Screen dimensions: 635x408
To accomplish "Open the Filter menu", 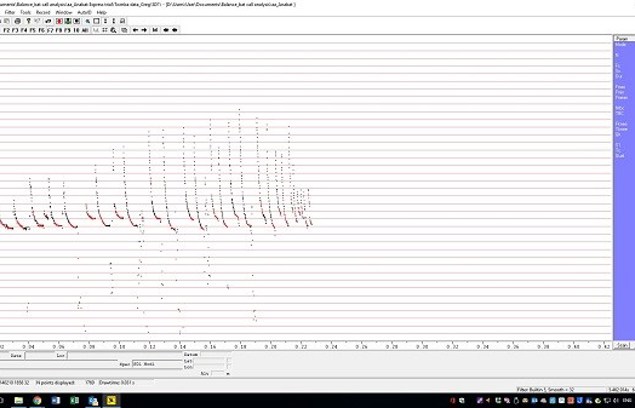I will [10, 13].
